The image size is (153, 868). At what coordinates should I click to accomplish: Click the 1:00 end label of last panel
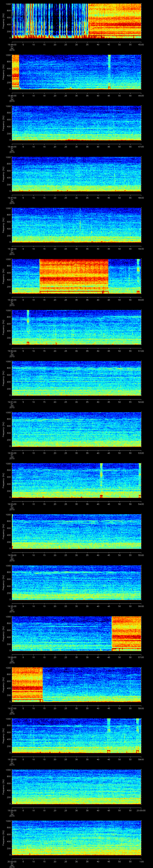(141, 861)
